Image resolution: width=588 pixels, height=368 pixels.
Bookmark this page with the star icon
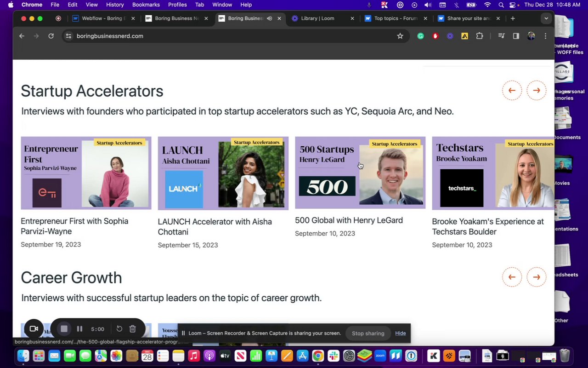click(400, 36)
